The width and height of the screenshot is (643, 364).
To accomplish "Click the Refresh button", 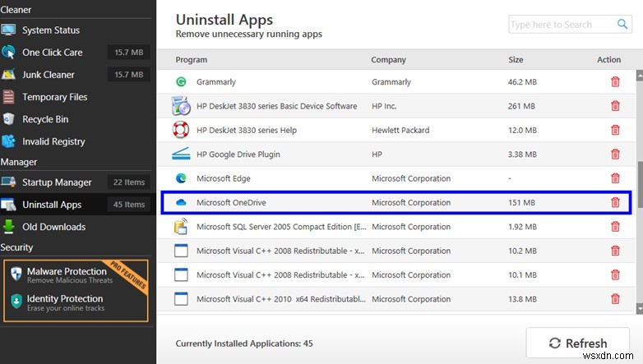I will 578,343.
